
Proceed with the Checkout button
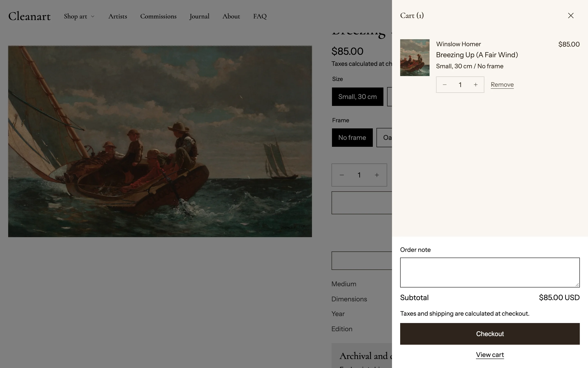pos(490,334)
